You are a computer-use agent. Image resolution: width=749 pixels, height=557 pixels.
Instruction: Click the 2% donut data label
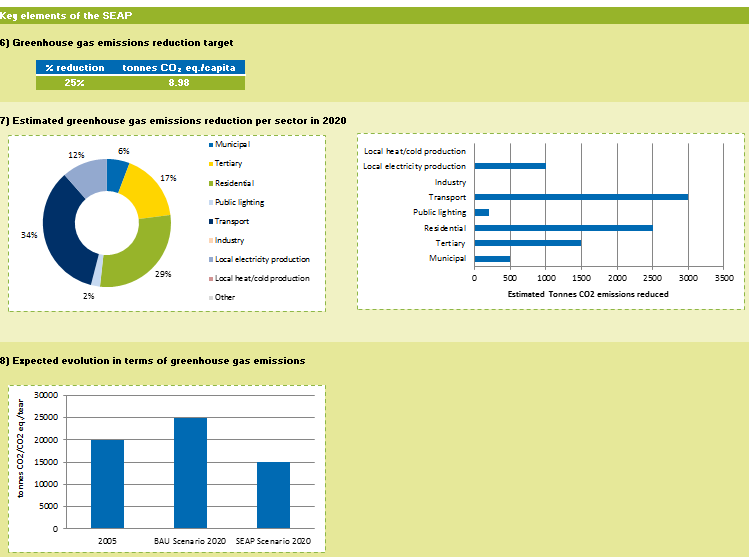click(x=88, y=296)
